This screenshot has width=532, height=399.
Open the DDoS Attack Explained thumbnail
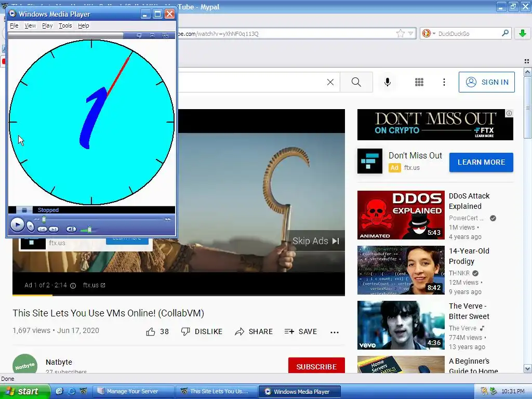401,215
